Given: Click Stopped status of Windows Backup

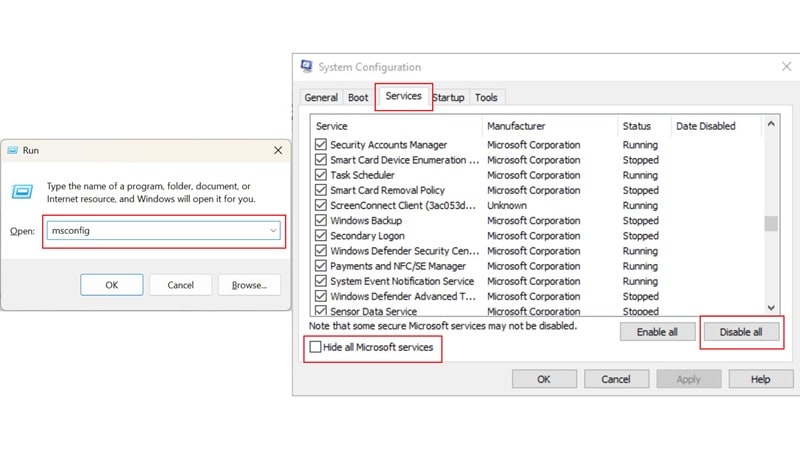Looking at the screenshot, I should point(640,220).
